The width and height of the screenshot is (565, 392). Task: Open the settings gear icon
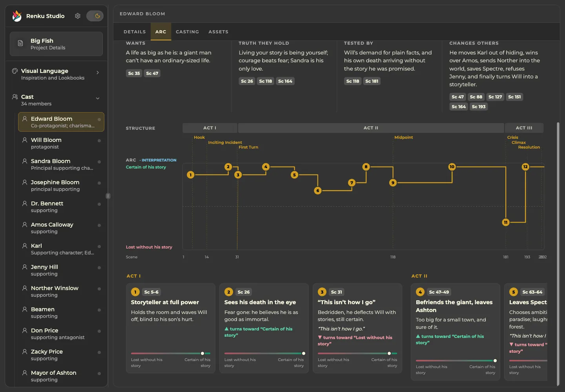point(78,16)
